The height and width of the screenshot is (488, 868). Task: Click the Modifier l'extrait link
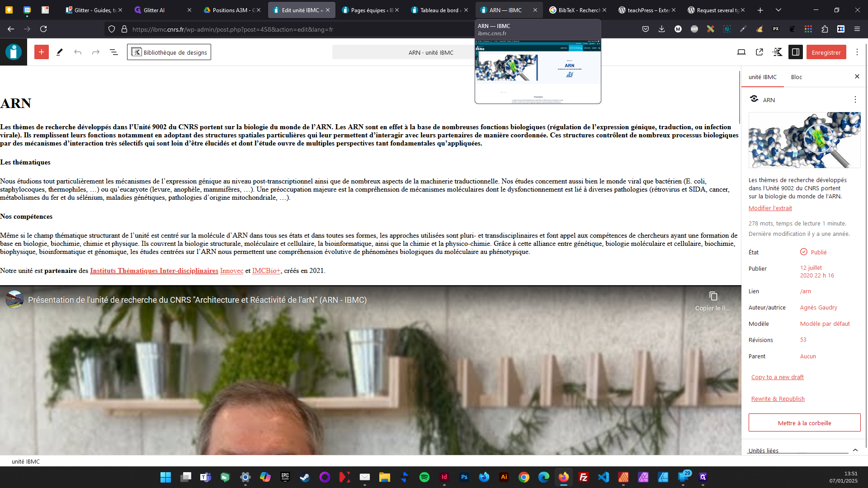(x=770, y=208)
